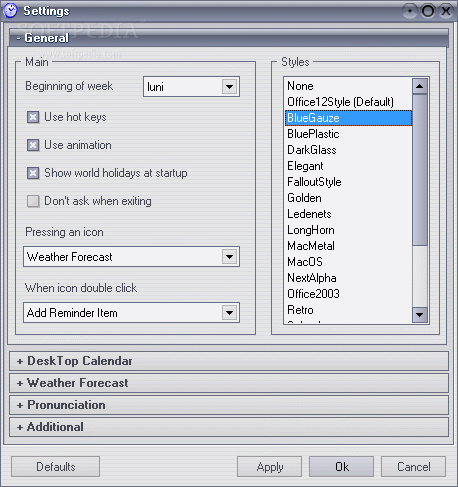
Task: Open the Pressing an icon dropdown
Action: [x=229, y=257]
